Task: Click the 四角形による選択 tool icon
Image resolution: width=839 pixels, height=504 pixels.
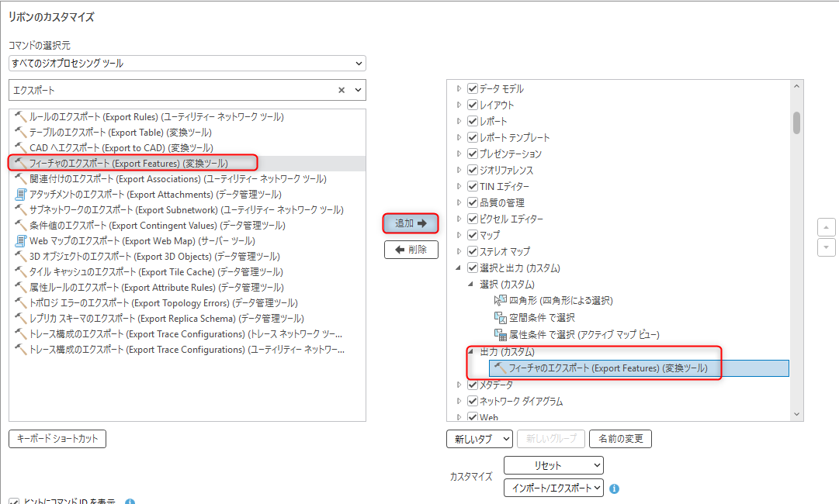Action: coord(500,301)
